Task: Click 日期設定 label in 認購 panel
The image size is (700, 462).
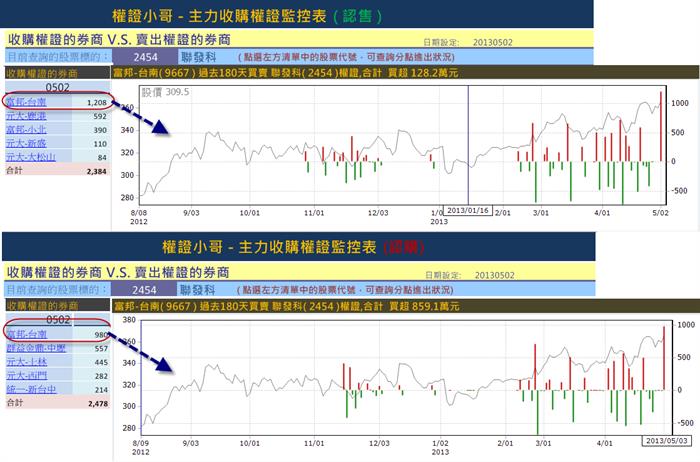Action: pos(443,275)
